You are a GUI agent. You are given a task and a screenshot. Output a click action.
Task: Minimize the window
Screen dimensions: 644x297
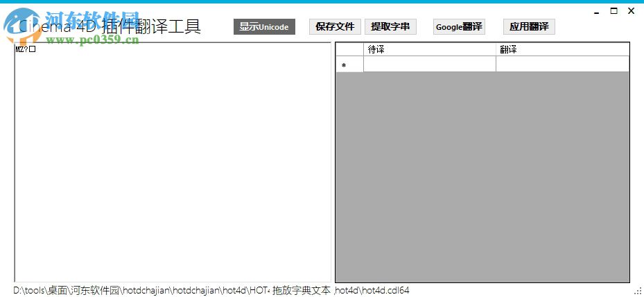596,12
